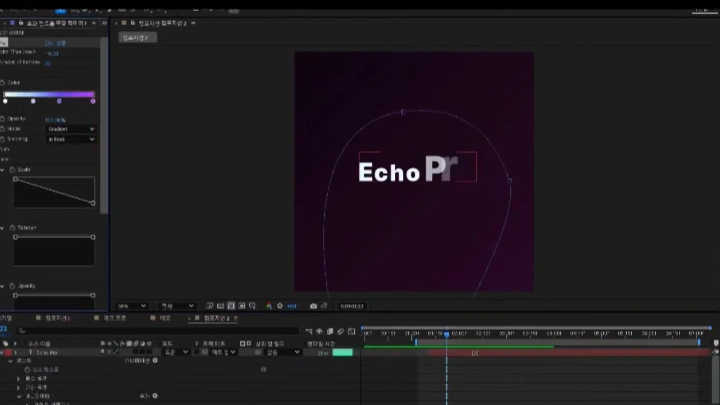Open the parent link dropdown on Echo Pro layer
This screenshot has height=405, width=720.
(283, 352)
